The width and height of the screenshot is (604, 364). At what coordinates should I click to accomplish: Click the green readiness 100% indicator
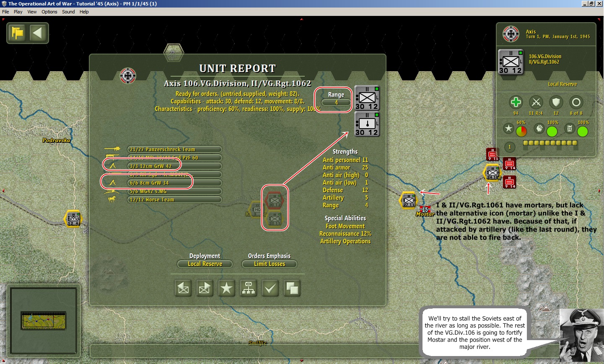[x=552, y=131]
